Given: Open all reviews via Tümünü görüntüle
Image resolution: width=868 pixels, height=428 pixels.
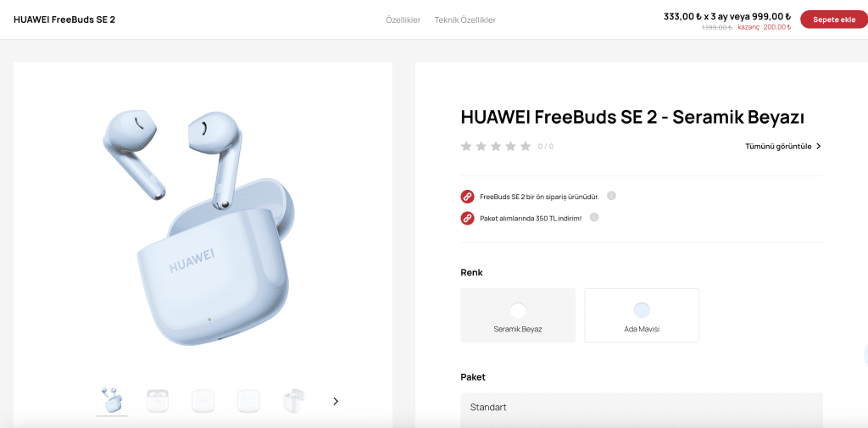Looking at the screenshot, I should pos(778,147).
